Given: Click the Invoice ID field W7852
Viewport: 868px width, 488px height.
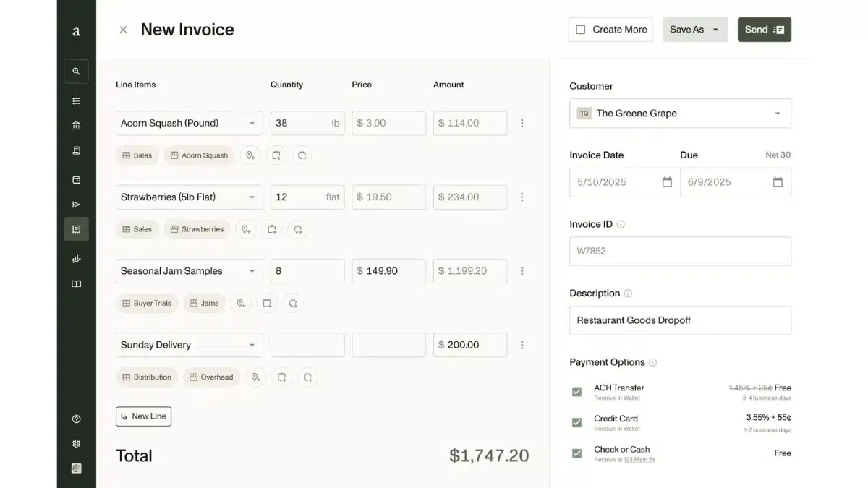Looking at the screenshot, I should click(x=680, y=252).
